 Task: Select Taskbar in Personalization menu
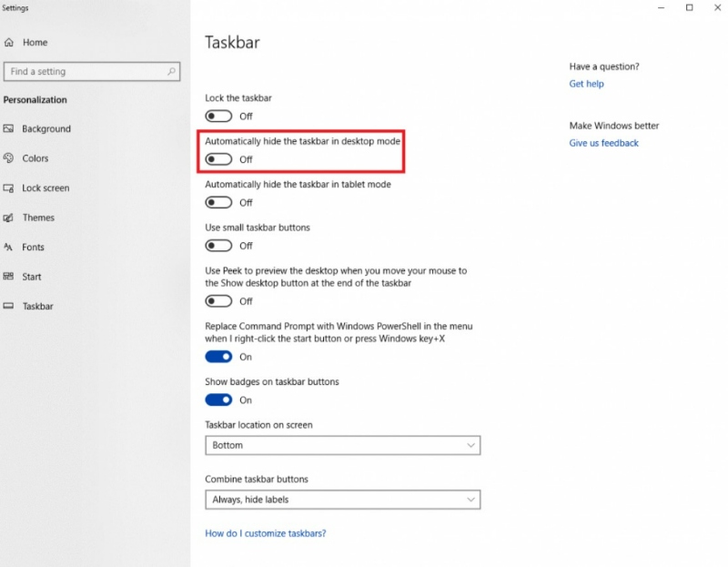[38, 306]
